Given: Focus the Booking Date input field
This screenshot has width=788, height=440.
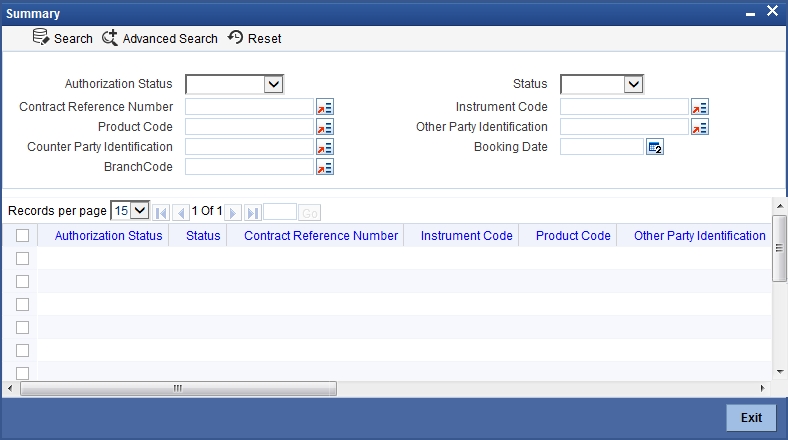Looking at the screenshot, I should pos(602,147).
